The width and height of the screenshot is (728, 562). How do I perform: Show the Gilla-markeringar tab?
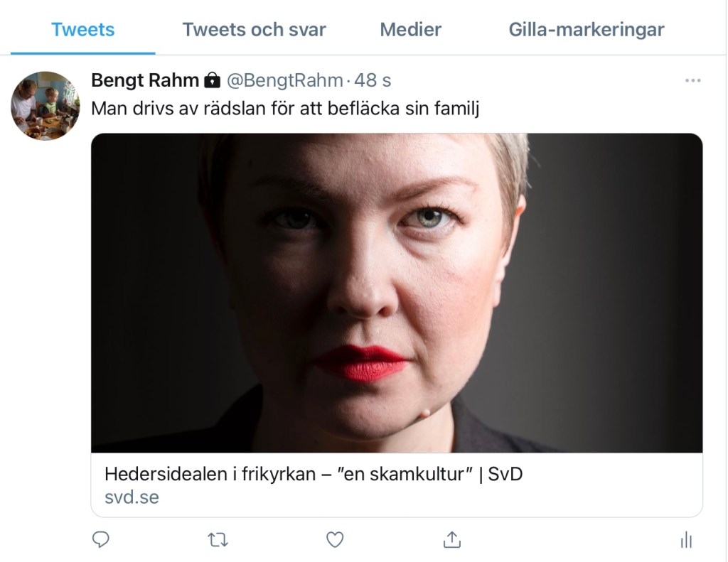pyautogui.click(x=586, y=30)
